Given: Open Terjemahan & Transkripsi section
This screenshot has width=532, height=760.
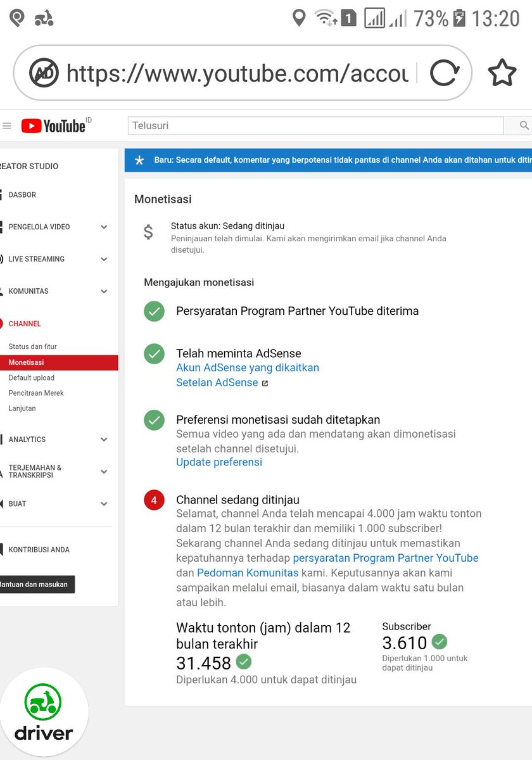Looking at the screenshot, I should pyautogui.click(x=35, y=471).
